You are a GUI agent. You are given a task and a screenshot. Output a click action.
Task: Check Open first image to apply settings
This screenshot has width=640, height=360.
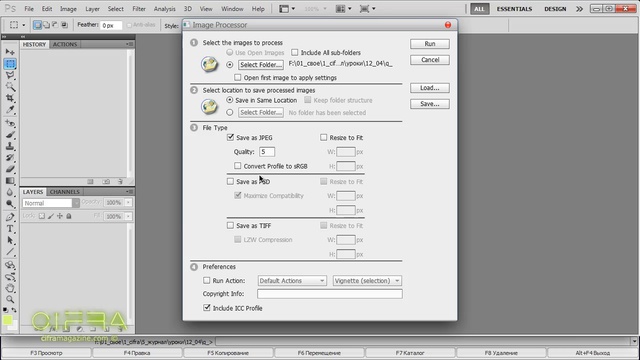click(238, 77)
